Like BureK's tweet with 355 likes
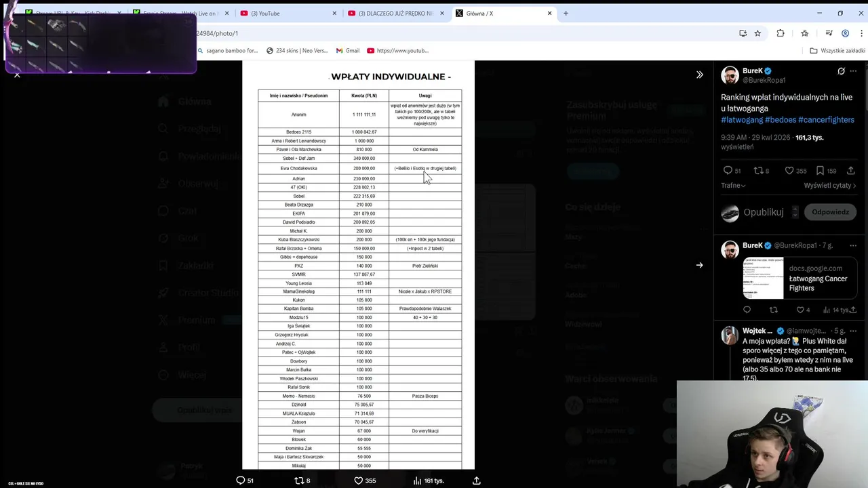Screen dimensions: 868x488 pyautogui.click(x=789, y=171)
